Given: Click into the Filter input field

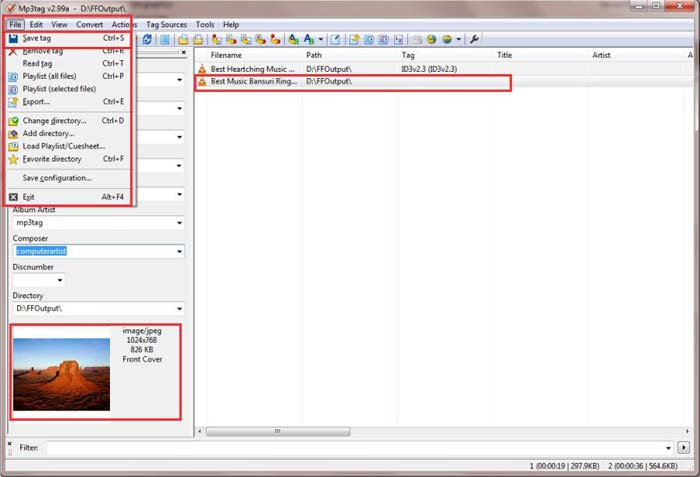Looking at the screenshot, I should [355, 448].
